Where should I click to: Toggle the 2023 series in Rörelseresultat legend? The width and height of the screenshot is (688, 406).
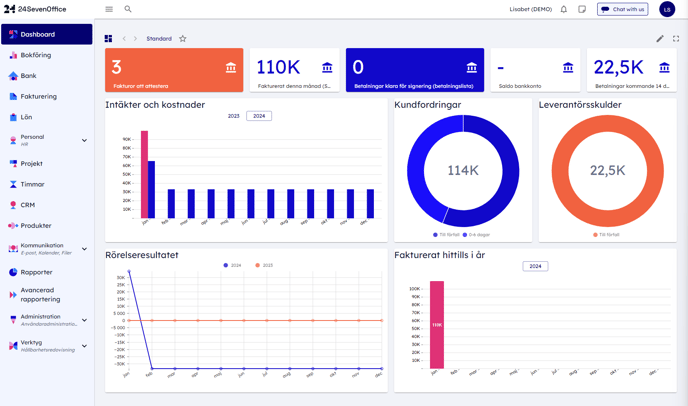pos(264,265)
